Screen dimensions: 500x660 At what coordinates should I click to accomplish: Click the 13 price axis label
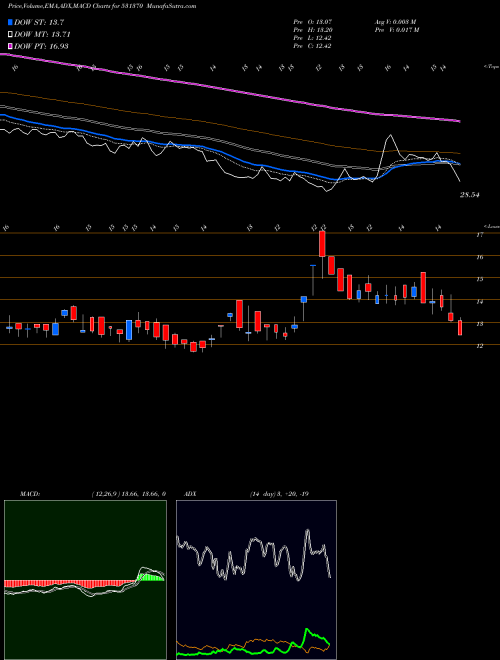tap(479, 324)
